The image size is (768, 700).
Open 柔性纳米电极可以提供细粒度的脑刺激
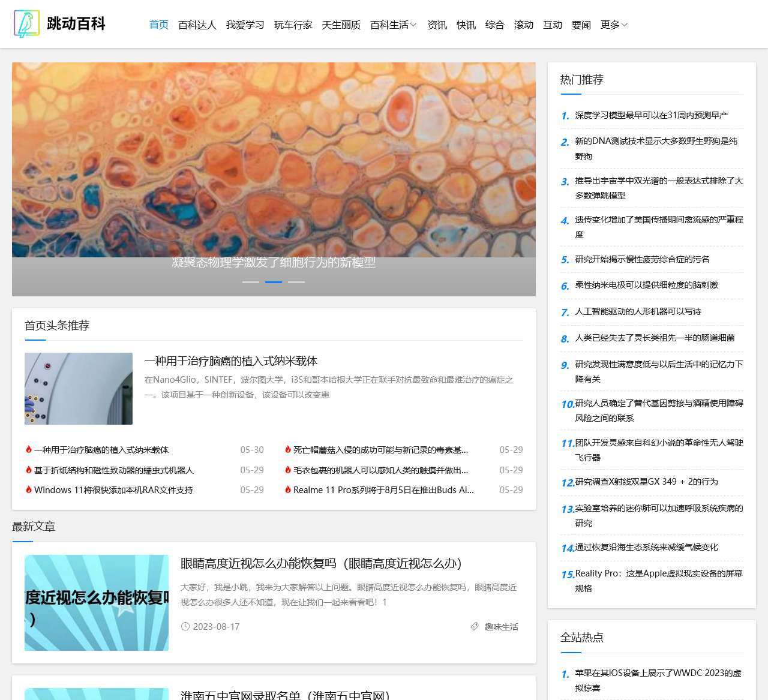point(647,285)
